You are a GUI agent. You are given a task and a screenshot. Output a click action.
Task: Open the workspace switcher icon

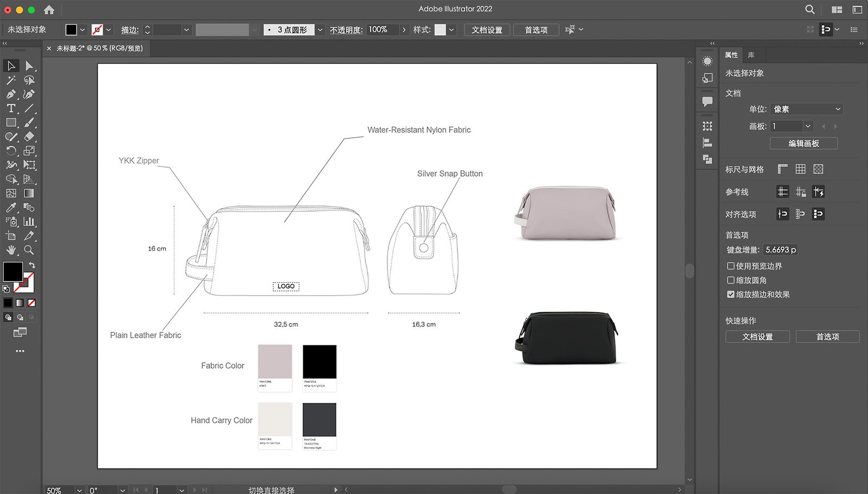(837, 10)
